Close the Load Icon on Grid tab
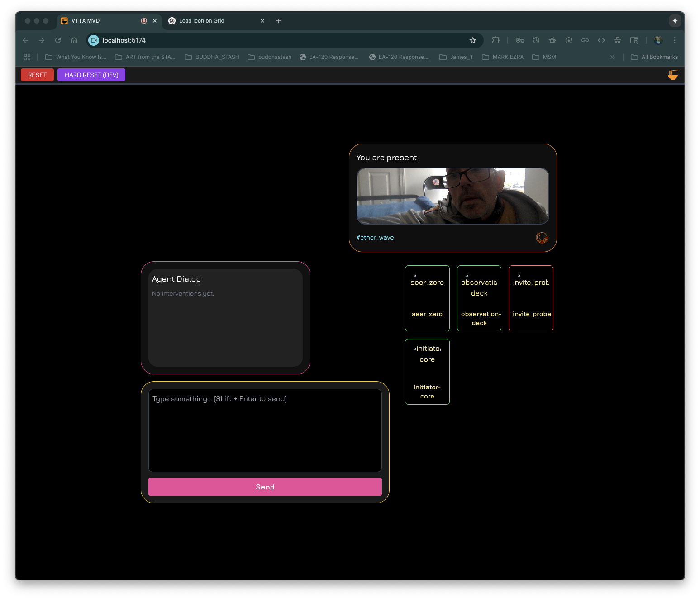 tap(262, 21)
